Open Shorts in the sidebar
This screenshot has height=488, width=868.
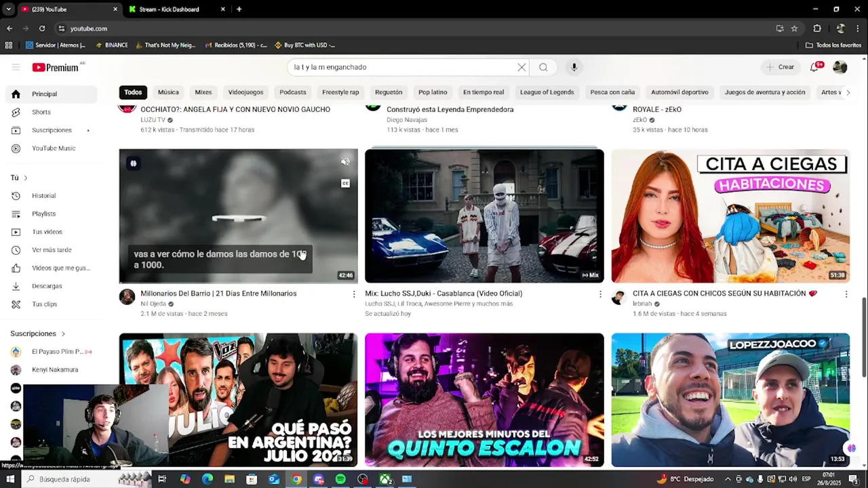click(x=52, y=112)
